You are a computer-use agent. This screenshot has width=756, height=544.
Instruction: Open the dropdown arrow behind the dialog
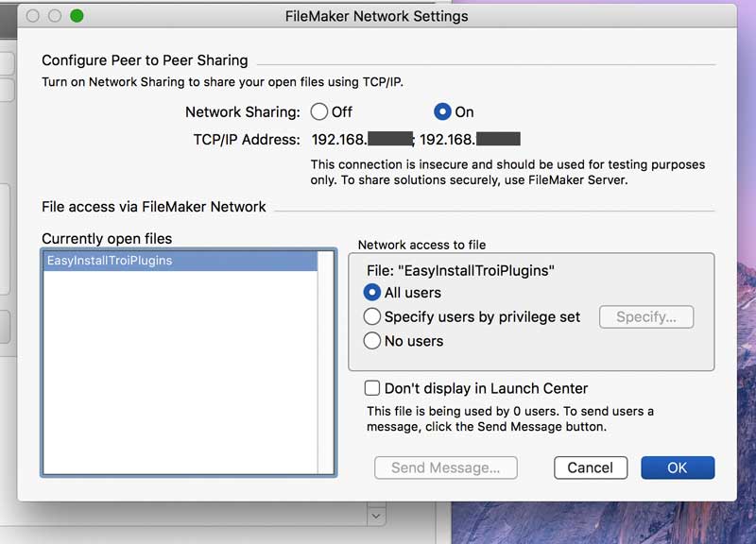pyautogui.click(x=376, y=516)
